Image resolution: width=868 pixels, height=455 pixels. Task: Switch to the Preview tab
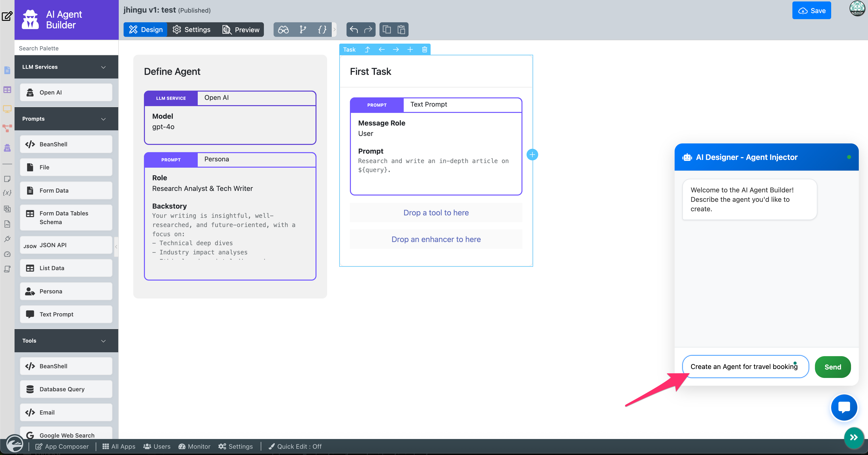[241, 30]
